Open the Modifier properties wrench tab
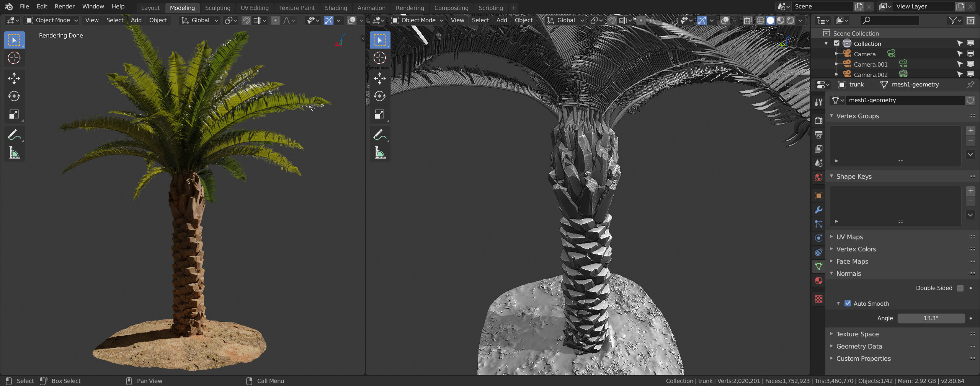 818,210
